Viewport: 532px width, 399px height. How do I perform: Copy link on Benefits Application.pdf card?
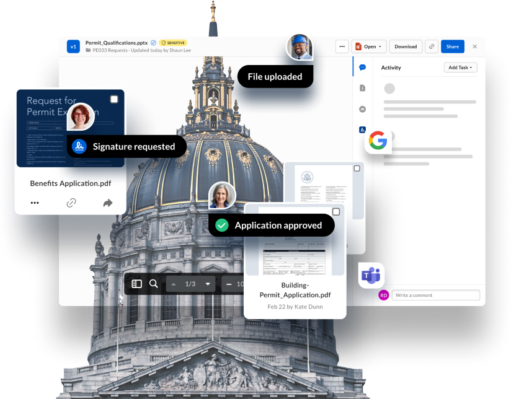coord(71,203)
